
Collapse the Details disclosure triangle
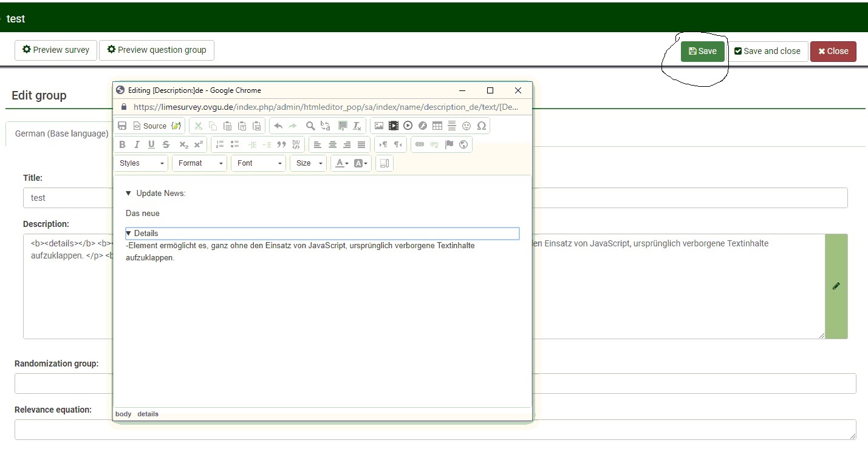coord(129,233)
